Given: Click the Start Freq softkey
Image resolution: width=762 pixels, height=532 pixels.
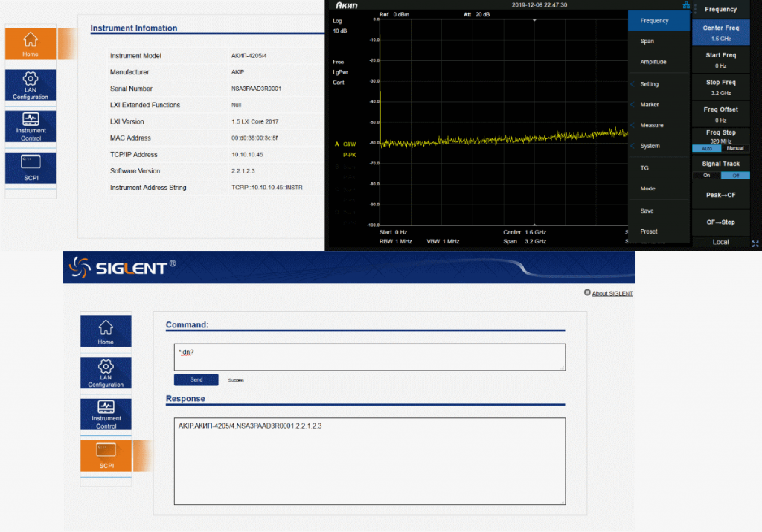Looking at the screenshot, I should pyautogui.click(x=720, y=60).
